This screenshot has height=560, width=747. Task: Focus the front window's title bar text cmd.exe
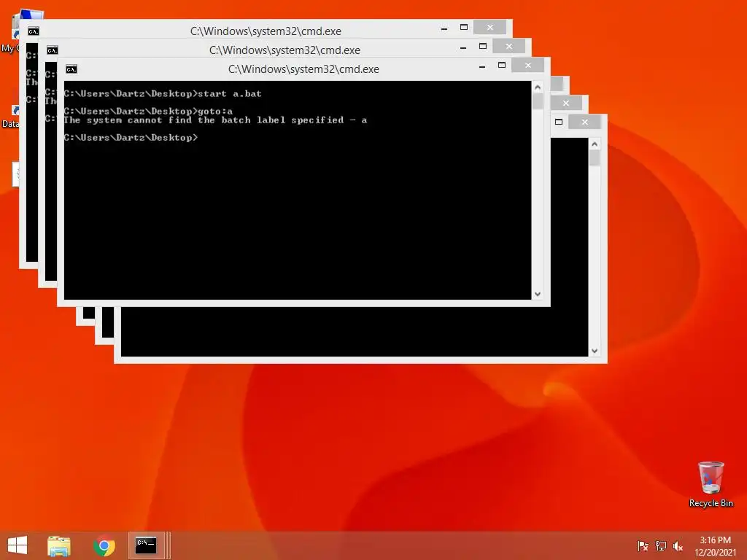(303, 69)
